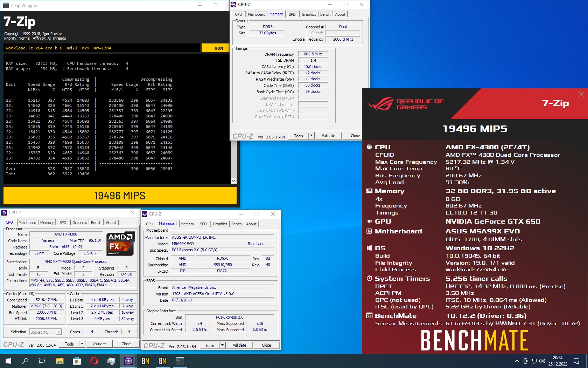Open the network tray icon
The height and width of the screenshot is (368, 588).
[x=534, y=361]
